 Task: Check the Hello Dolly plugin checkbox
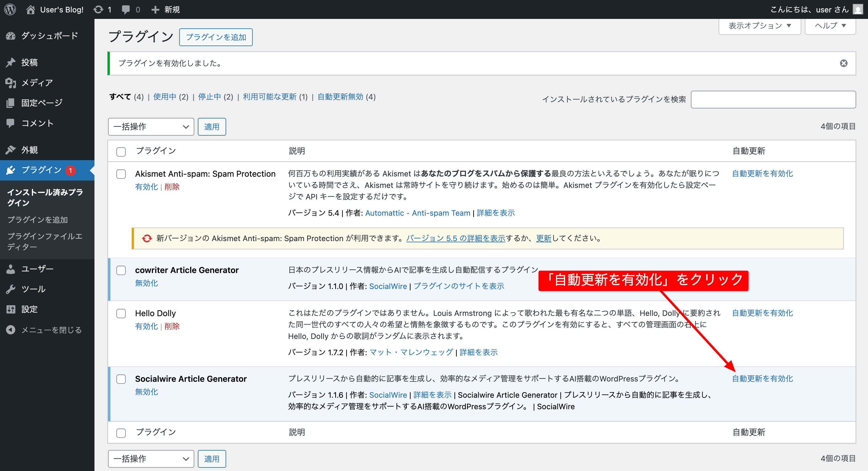point(121,314)
